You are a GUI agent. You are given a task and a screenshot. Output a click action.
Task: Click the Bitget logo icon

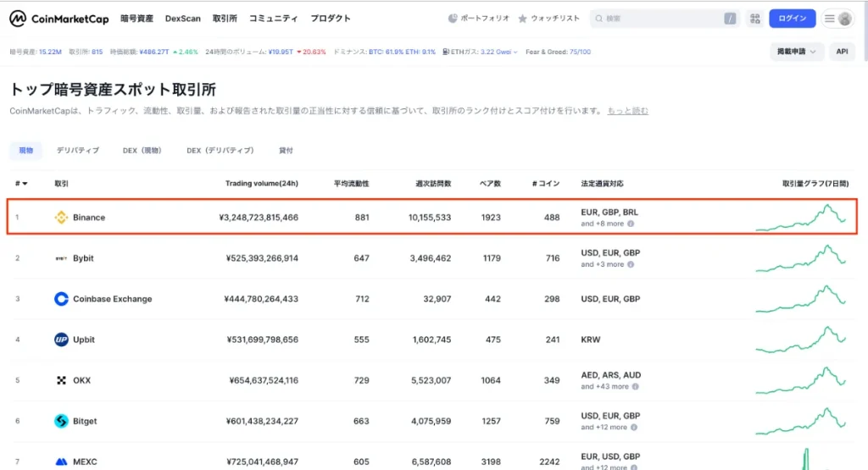tap(61, 421)
